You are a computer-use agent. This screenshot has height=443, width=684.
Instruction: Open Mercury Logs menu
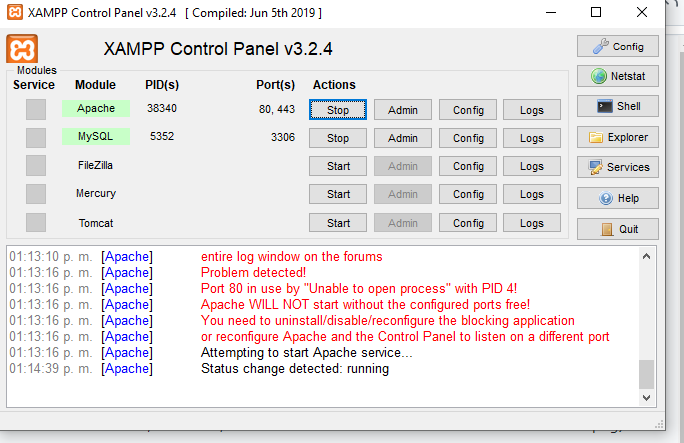click(x=532, y=194)
